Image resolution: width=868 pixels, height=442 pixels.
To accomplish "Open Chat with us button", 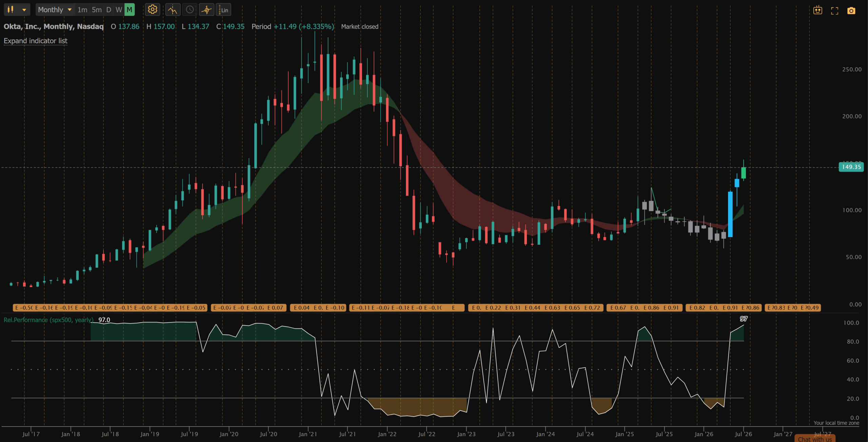I will coord(815,439).
